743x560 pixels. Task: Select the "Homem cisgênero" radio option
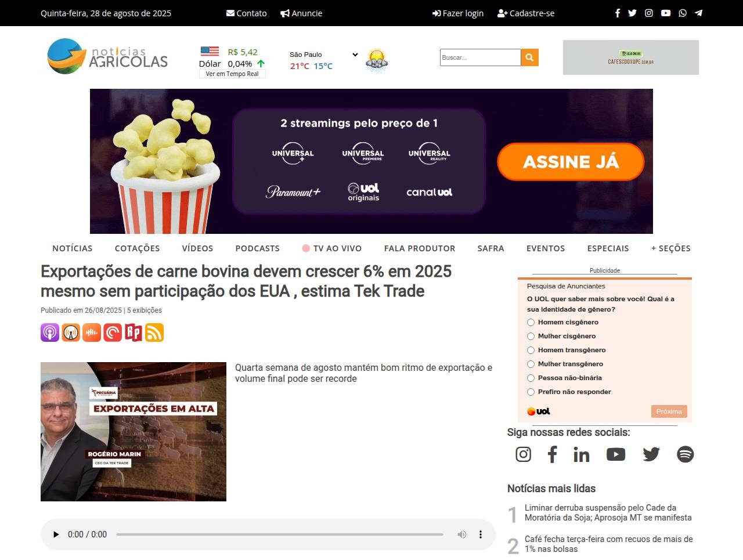pyautogui.click(x=531, y=323)
